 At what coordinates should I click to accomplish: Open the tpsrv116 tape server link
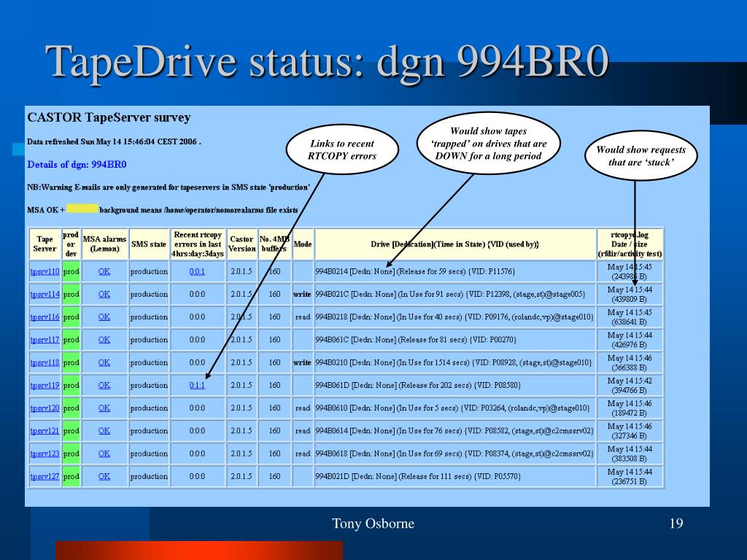(44, 317)
